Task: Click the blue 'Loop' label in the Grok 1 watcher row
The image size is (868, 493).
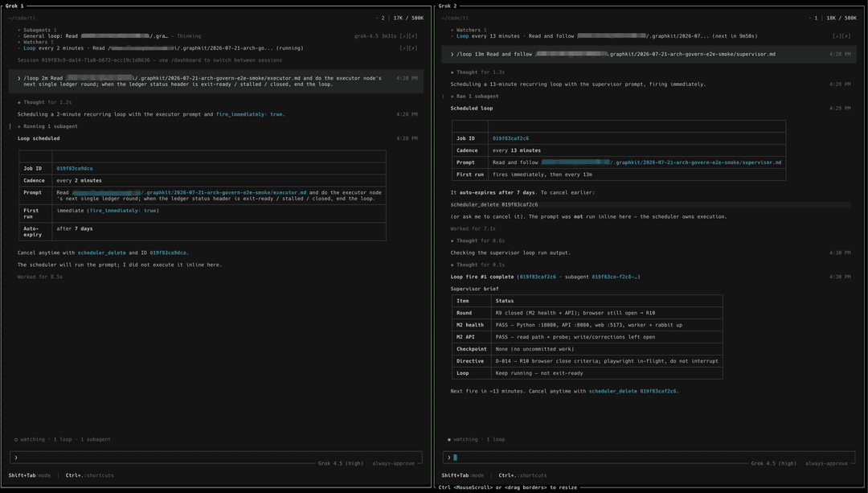Action: [30, 48]
